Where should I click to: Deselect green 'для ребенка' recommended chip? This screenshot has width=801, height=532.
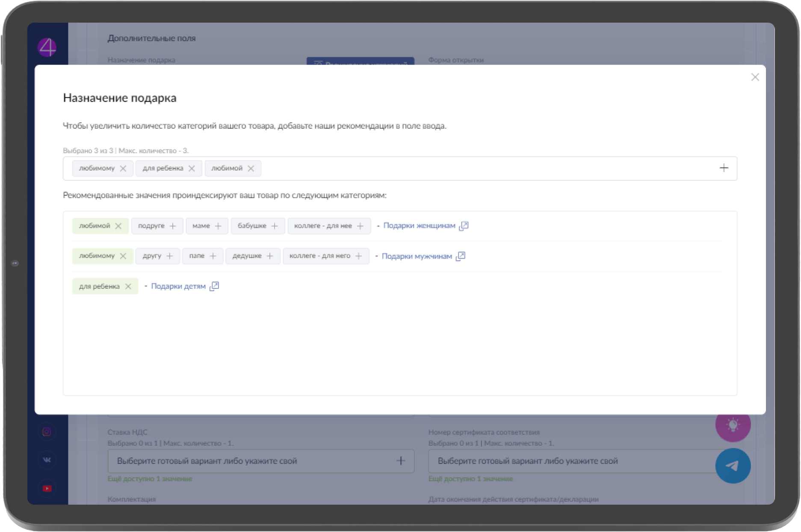point(128,286)
